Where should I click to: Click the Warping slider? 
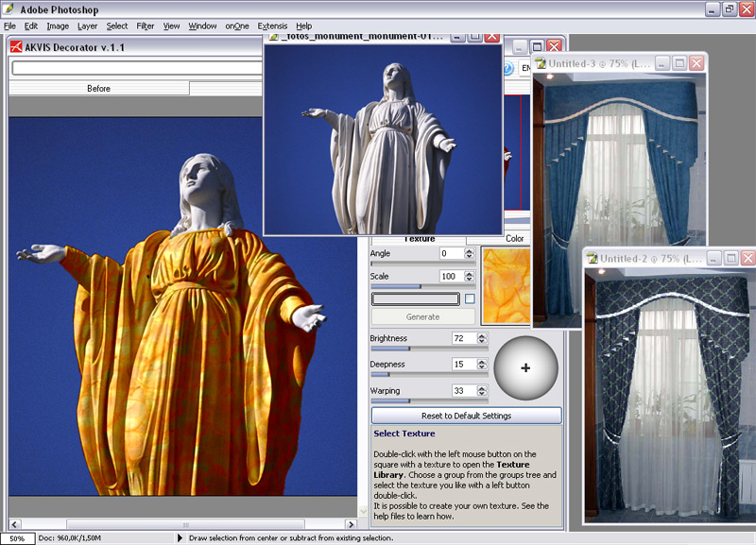click(x=429, y=400)
